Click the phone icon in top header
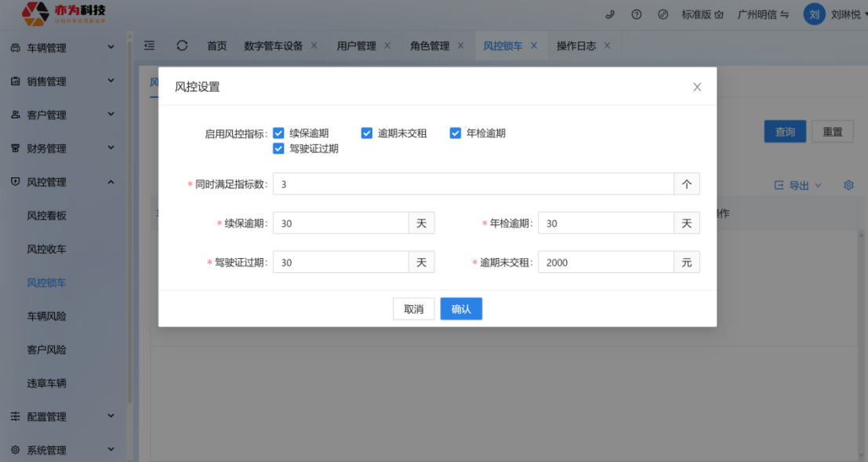 point(610,14)
